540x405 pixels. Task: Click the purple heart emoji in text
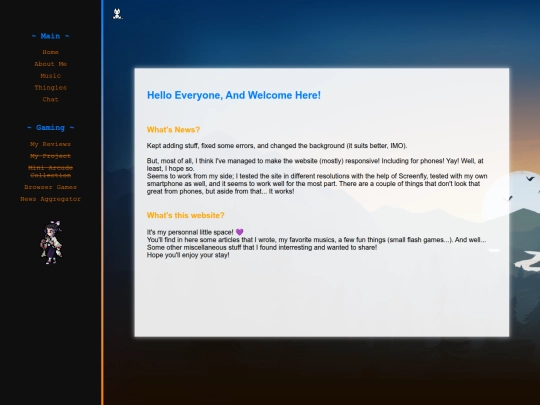(240, 232)
